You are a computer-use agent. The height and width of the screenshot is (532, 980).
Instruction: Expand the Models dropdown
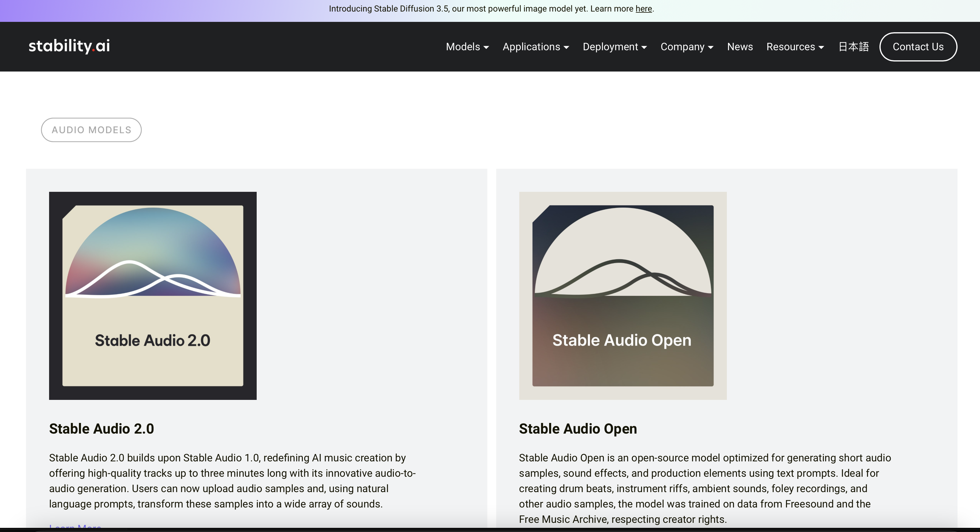pyautogui.click(x=467, y=47)
